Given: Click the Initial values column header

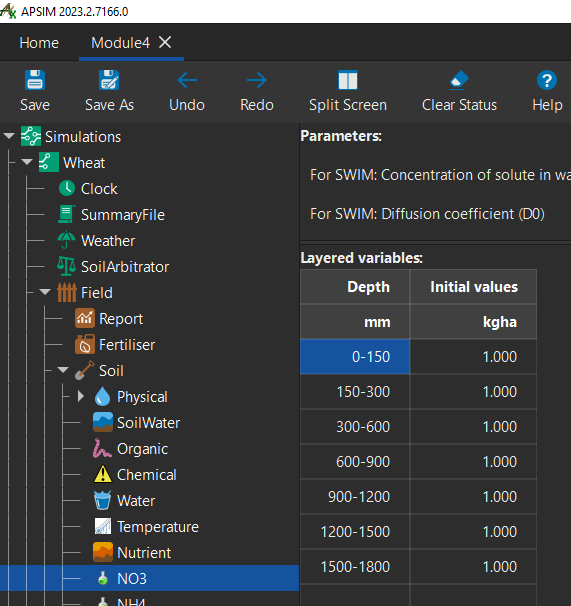Looking at the screenshot, I should (x=473, y=287).
